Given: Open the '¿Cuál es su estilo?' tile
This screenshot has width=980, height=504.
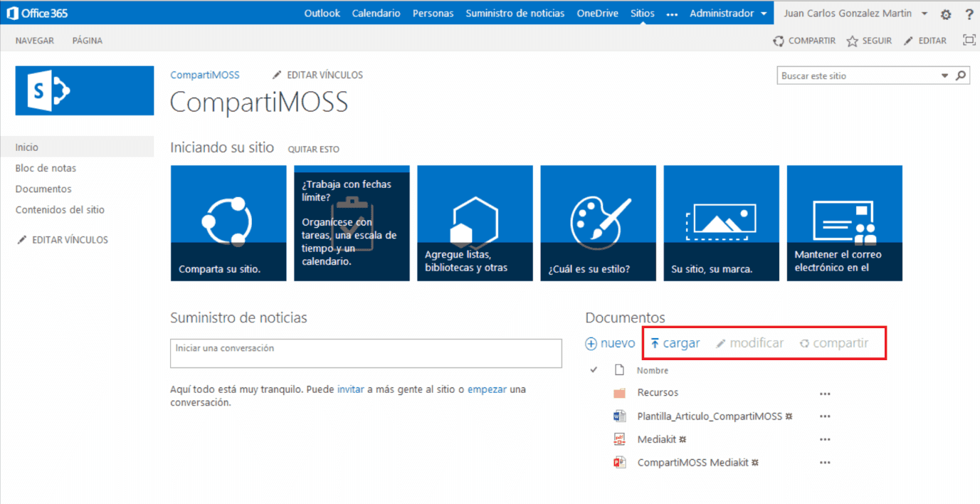Looking at the screenshot, I should 598,223.
